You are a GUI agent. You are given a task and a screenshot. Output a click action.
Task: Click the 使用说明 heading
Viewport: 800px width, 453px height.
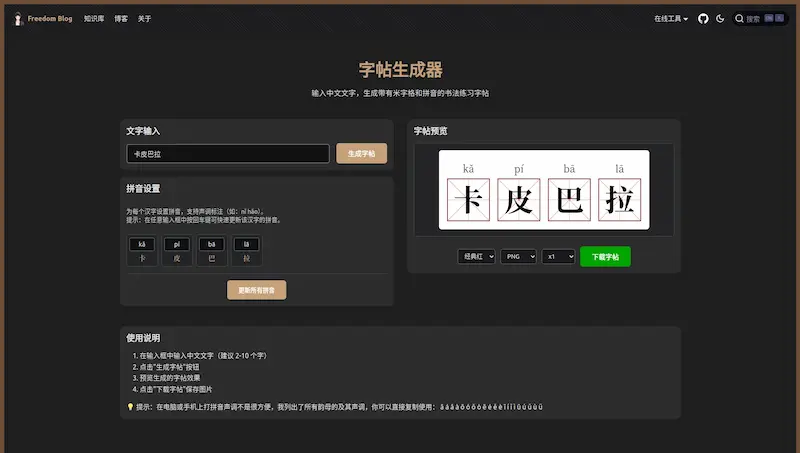[143, 338]
